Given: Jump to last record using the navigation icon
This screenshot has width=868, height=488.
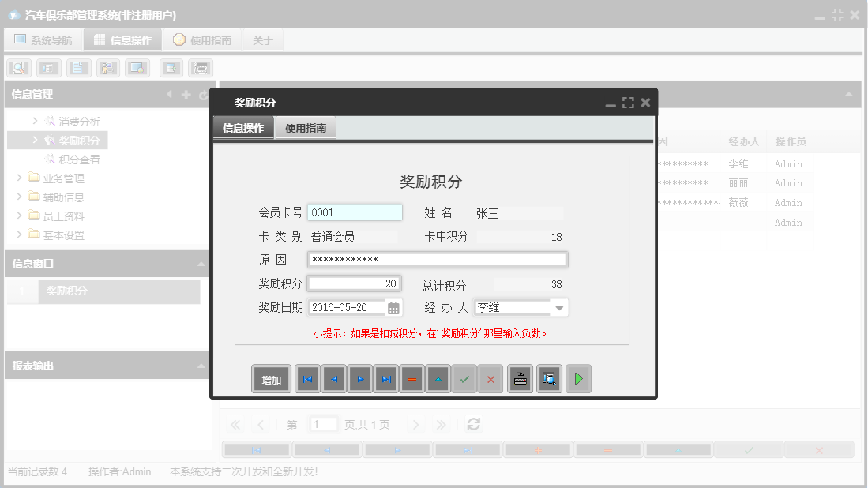Looking at the screenshot, I should point(385,378).
